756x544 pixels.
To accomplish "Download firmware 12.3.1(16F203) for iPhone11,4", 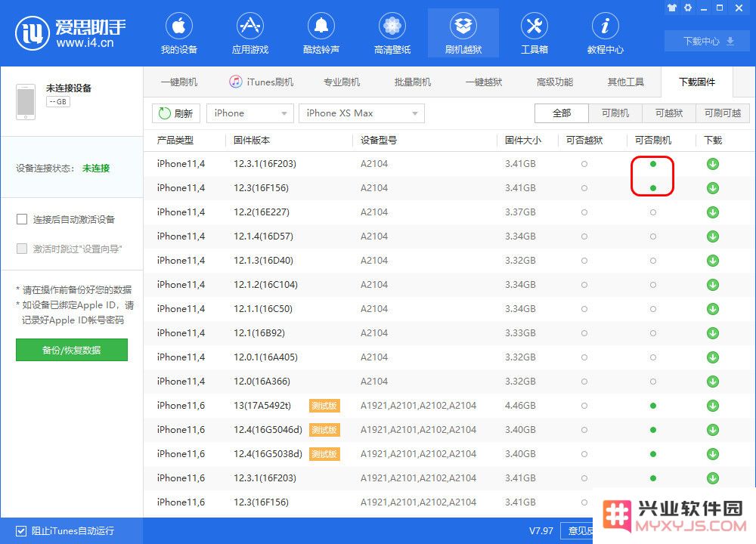I will (x=713, y=164).
